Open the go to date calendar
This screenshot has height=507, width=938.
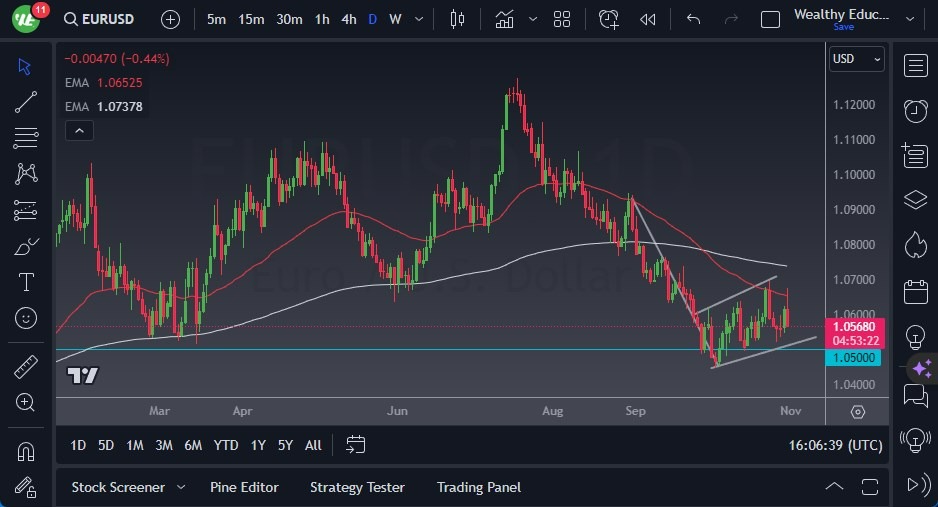pyautogui.click(x=355, y=445)
